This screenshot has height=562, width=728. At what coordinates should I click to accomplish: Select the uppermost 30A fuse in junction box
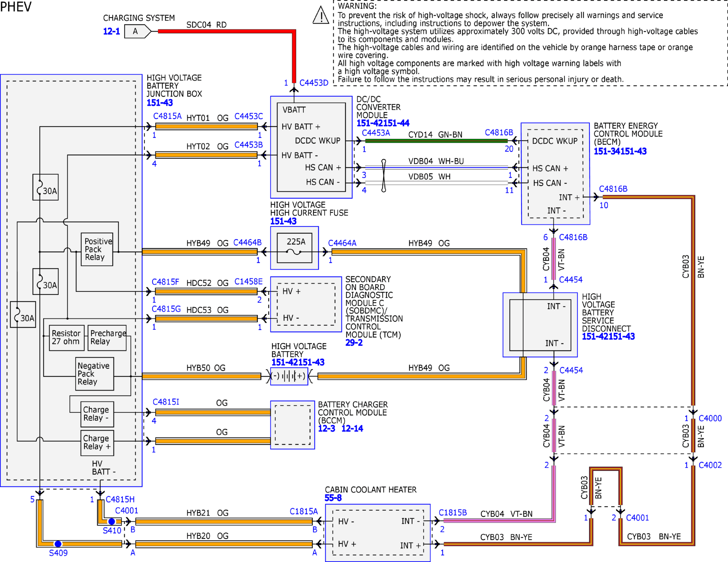(45, 187)
